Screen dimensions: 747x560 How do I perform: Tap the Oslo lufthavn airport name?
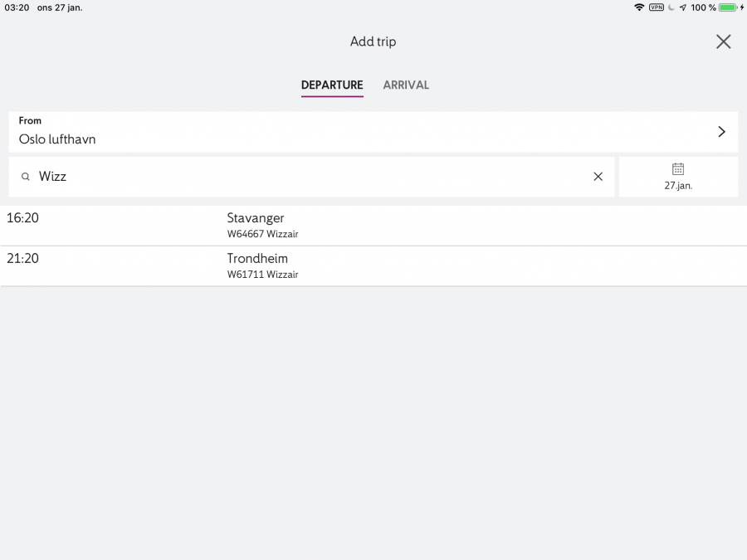[57, 139]
